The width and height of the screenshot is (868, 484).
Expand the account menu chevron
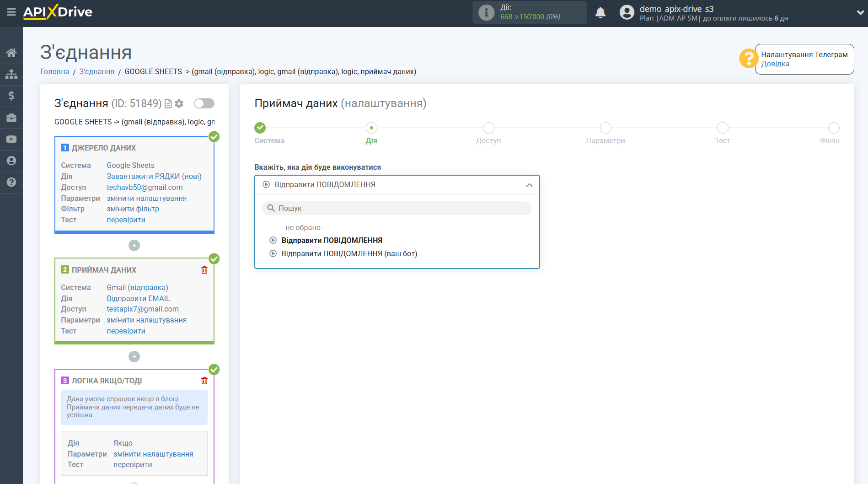(860, 13)
